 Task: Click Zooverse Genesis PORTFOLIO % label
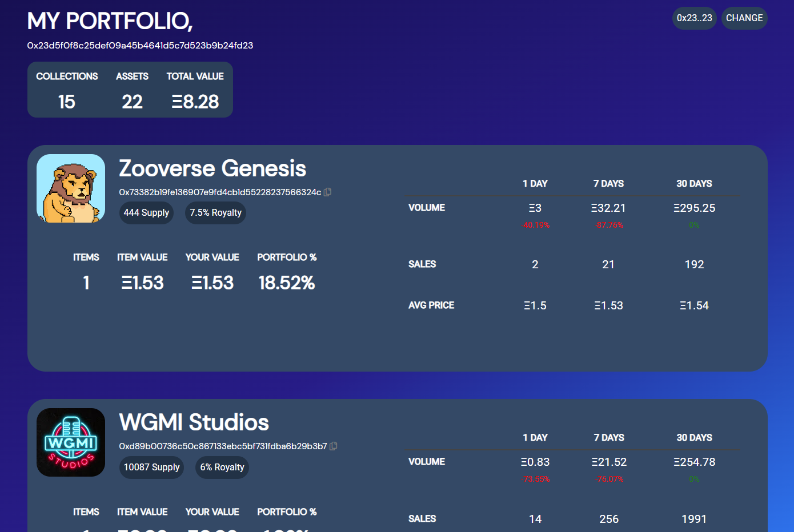tap(287, 257)
